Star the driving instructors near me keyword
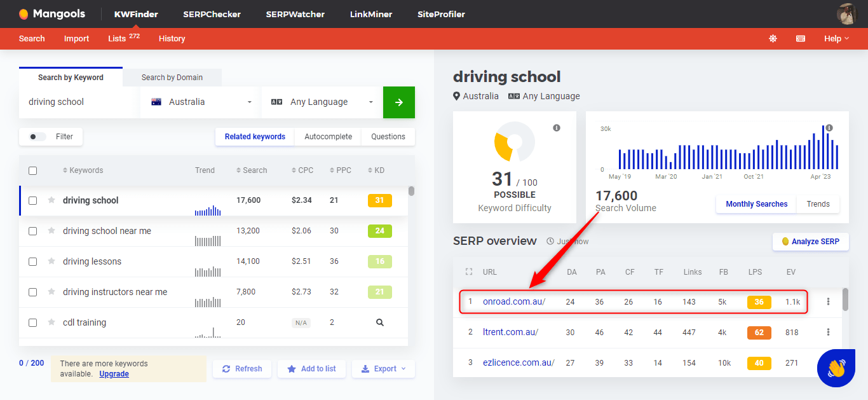Screen dimensions: 868x400 (51, 292)
